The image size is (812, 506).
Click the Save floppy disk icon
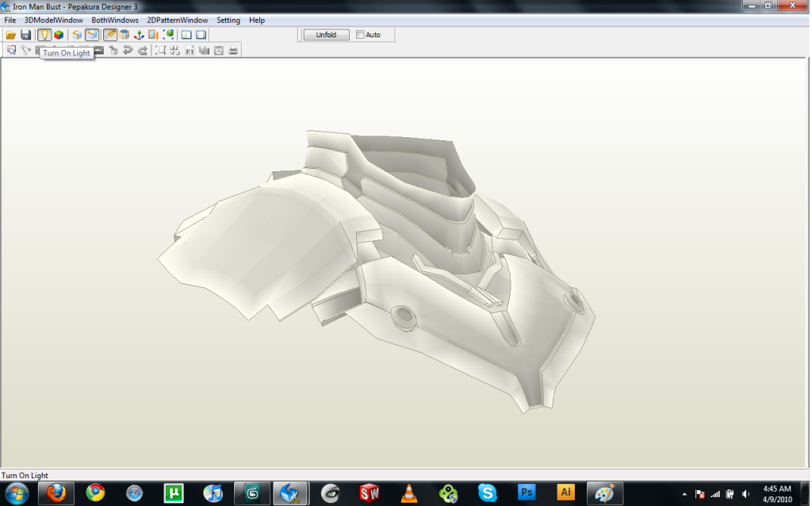(26, 35)
